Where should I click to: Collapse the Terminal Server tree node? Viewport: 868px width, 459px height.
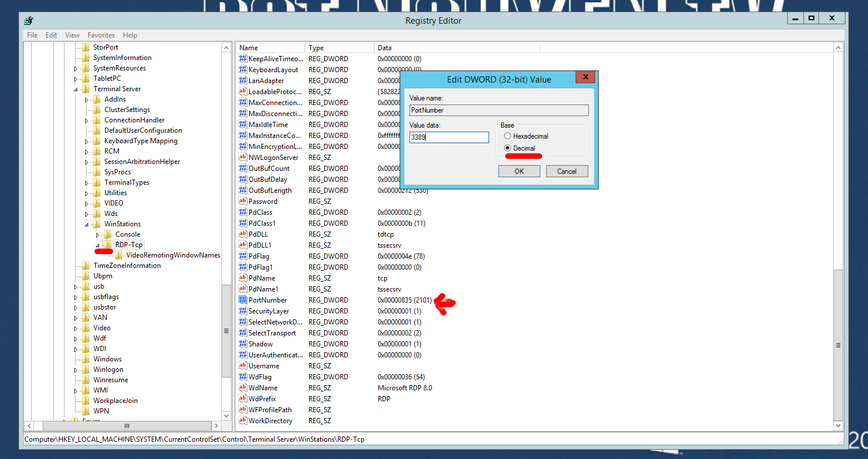(x=76, y=89)
